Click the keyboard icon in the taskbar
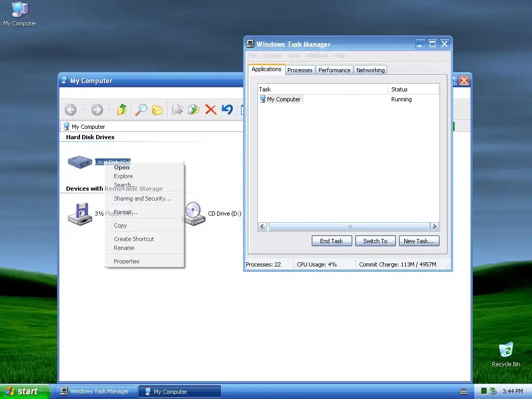The width and height of the screenshot is (532, 399). tap(463, 392)
